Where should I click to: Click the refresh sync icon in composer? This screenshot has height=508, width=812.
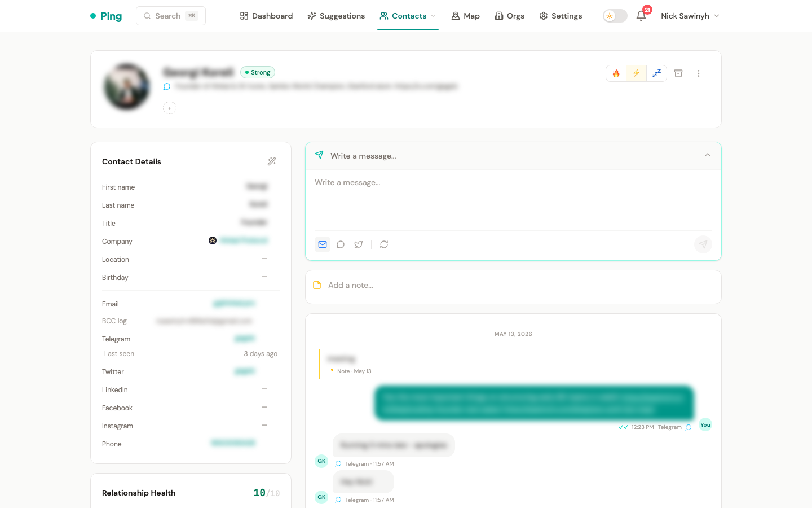click(x=384, y=244)
